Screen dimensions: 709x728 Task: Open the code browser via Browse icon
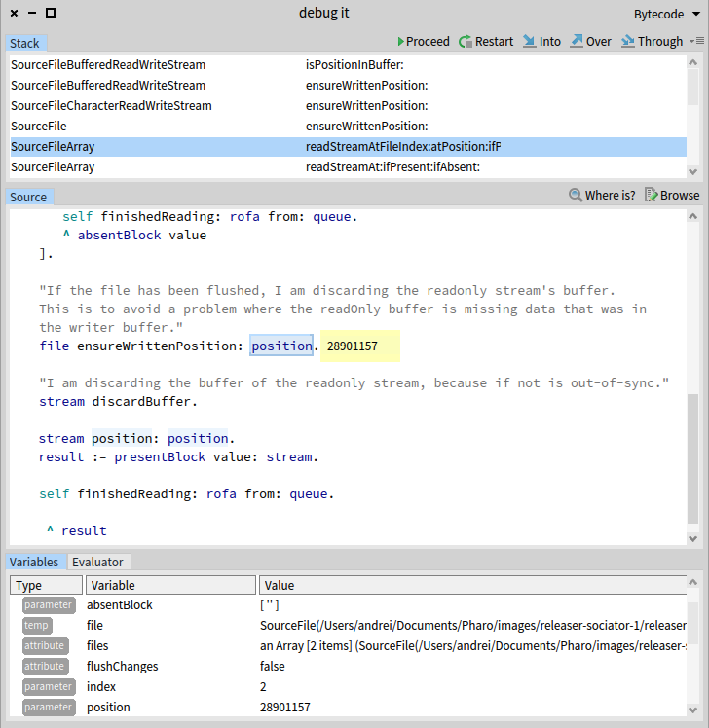coord(651,195)
